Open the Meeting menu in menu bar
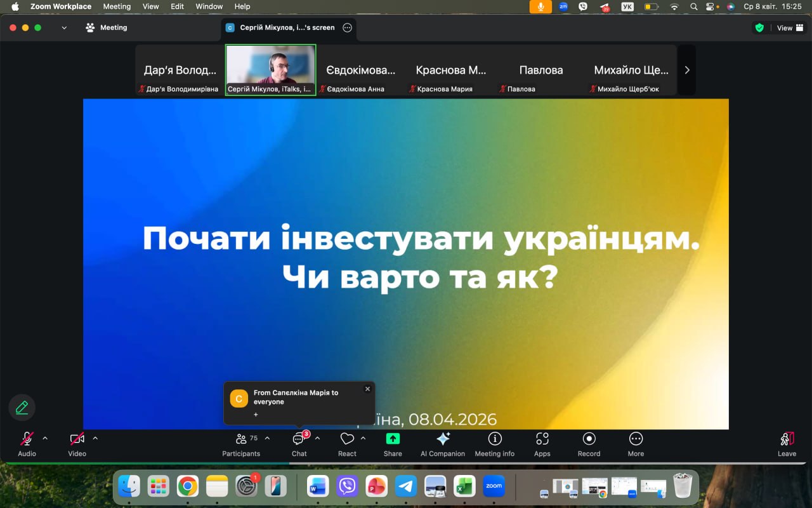 tap(117, 6)
